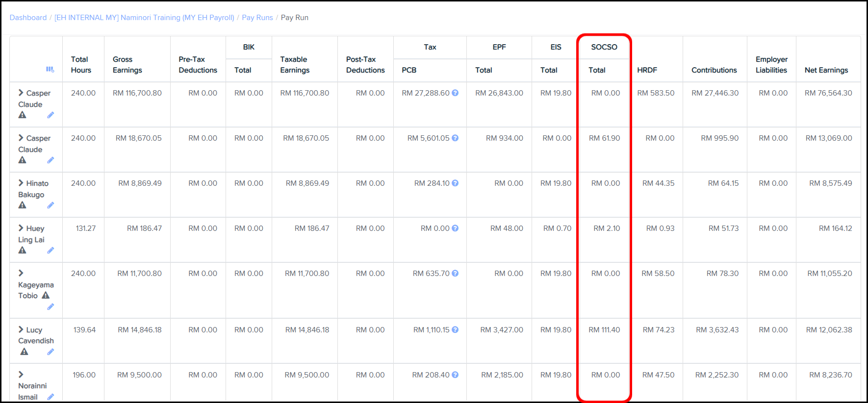This screenshot has width=868, height=403.
Task: Click the pencil icon for Norainni Ismail
Action: [51, 397]
